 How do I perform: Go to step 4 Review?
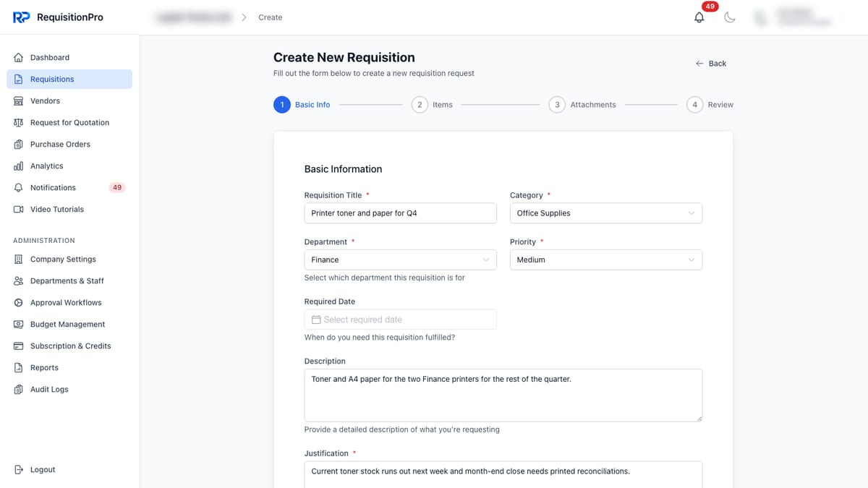710,105
